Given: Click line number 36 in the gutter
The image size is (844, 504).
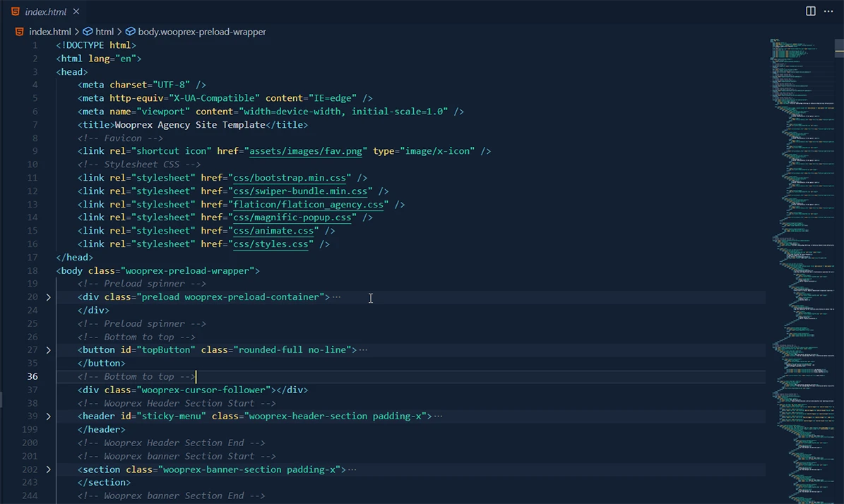Looking at the screenshot, I should coord(32,376).
